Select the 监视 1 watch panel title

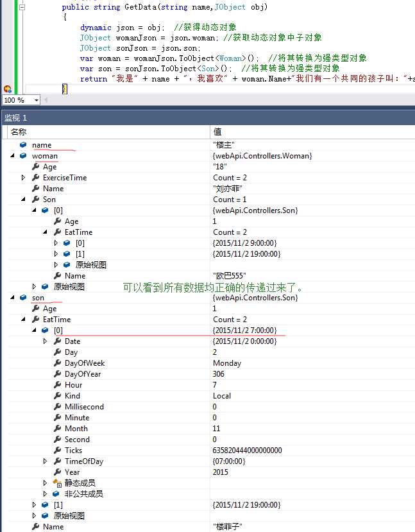16,117
